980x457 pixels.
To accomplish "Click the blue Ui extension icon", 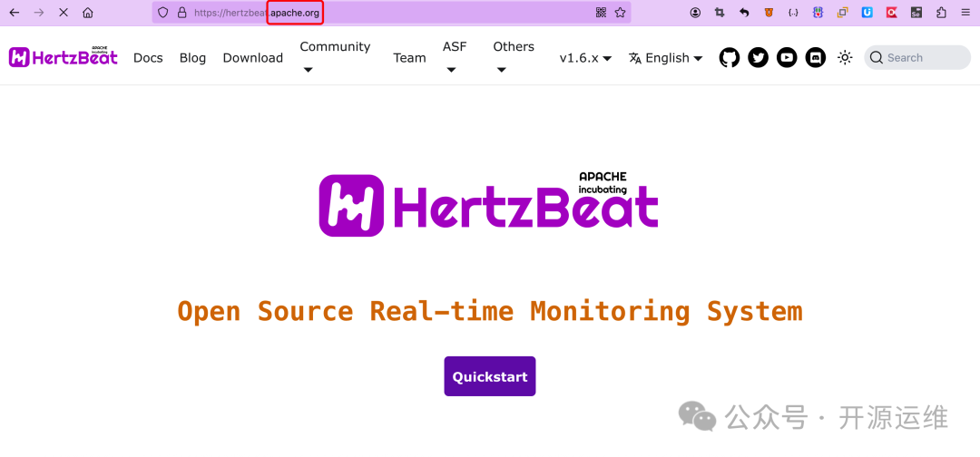I will [867, 13].
